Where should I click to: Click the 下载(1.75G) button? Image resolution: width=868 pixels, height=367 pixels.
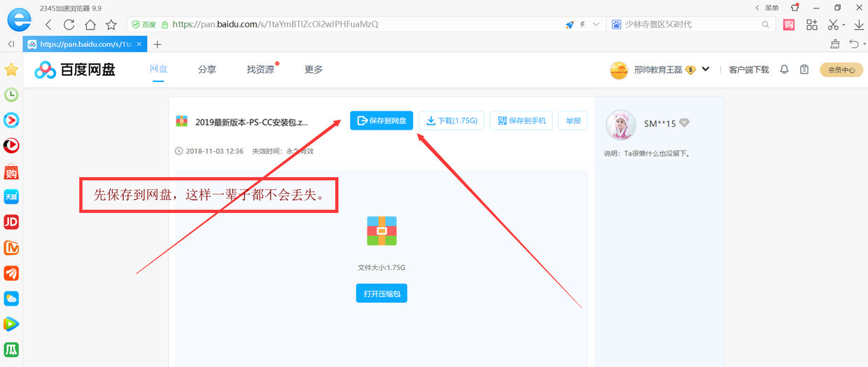(451, 120)
